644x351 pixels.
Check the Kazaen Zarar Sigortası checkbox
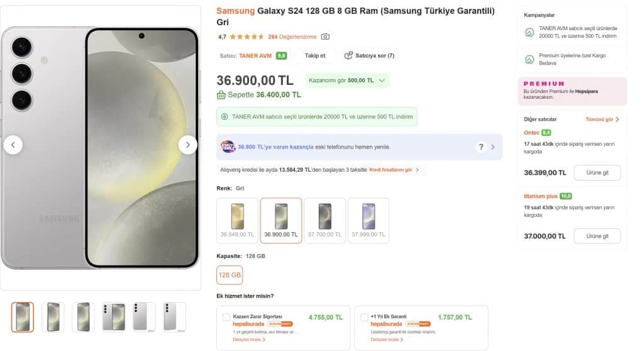(226, 317)
